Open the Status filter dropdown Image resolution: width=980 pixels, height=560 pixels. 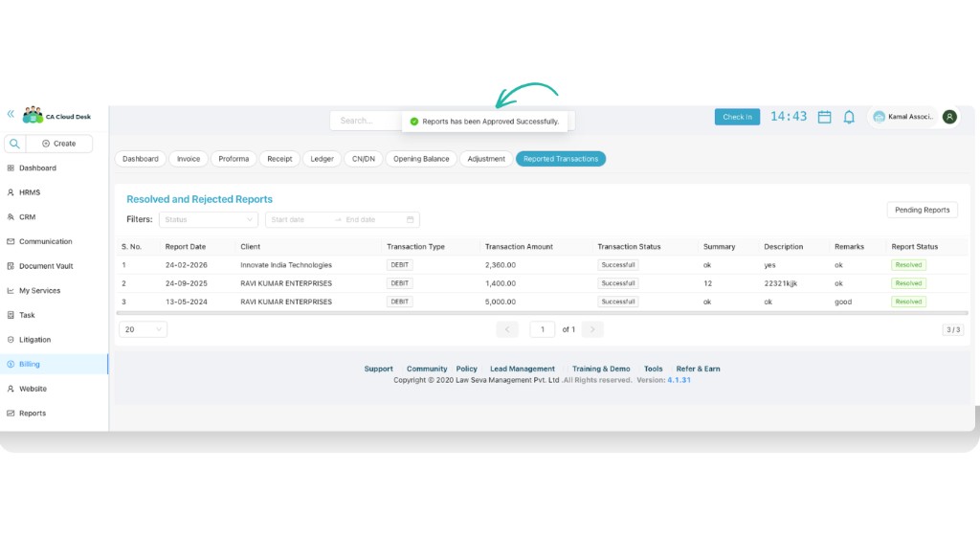click(207, 219)
